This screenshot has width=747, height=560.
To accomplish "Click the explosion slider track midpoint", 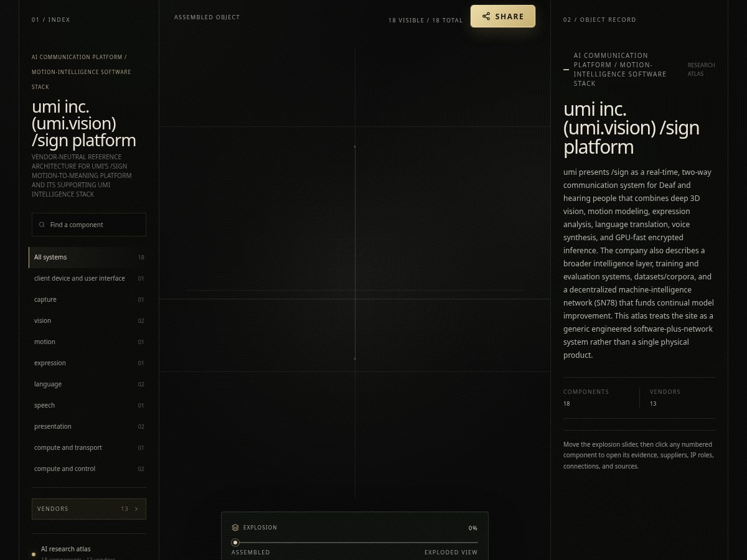I will tap(355, 543).
